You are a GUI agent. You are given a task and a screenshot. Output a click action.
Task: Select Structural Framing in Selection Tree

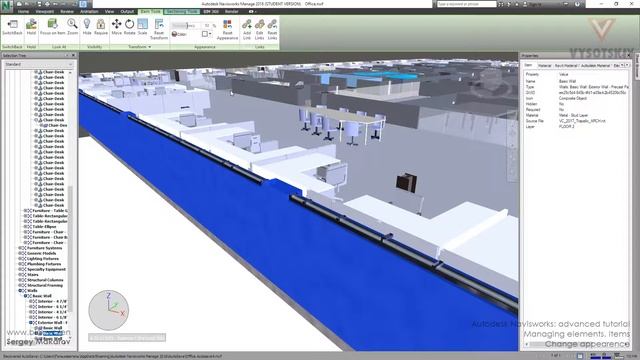[45, 285]
